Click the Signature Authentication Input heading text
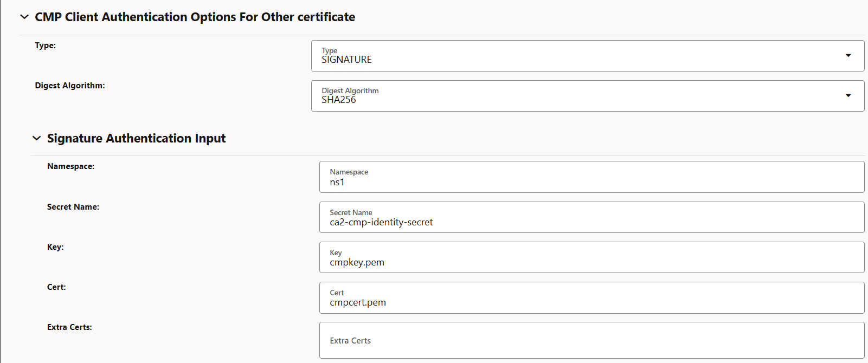The height and width of the screenshot is (363, 868). (136, 138)
